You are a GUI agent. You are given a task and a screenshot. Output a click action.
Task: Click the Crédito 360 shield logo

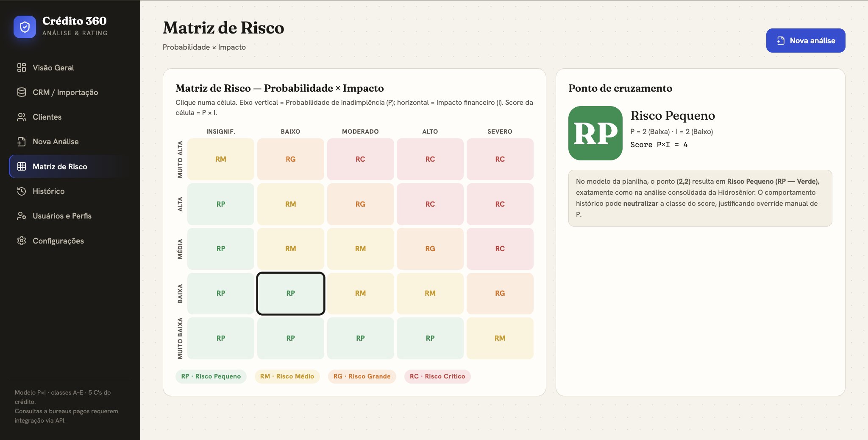[25, 27]
